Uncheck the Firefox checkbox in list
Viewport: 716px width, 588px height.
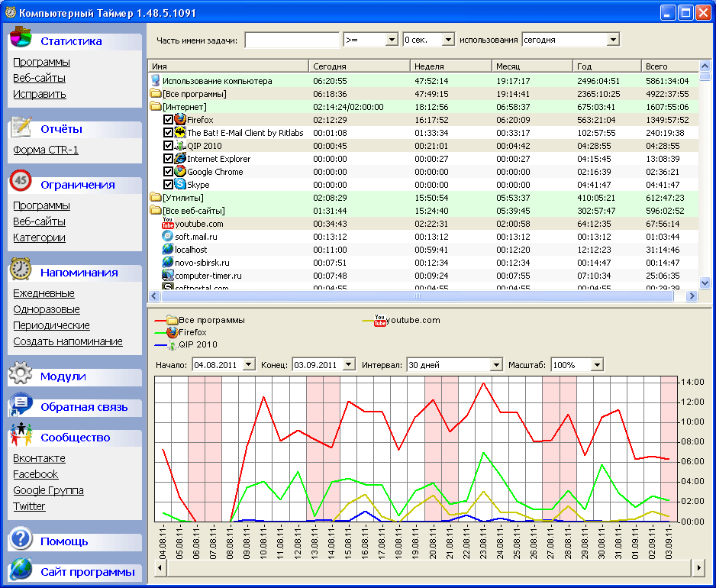pos(169,120)
